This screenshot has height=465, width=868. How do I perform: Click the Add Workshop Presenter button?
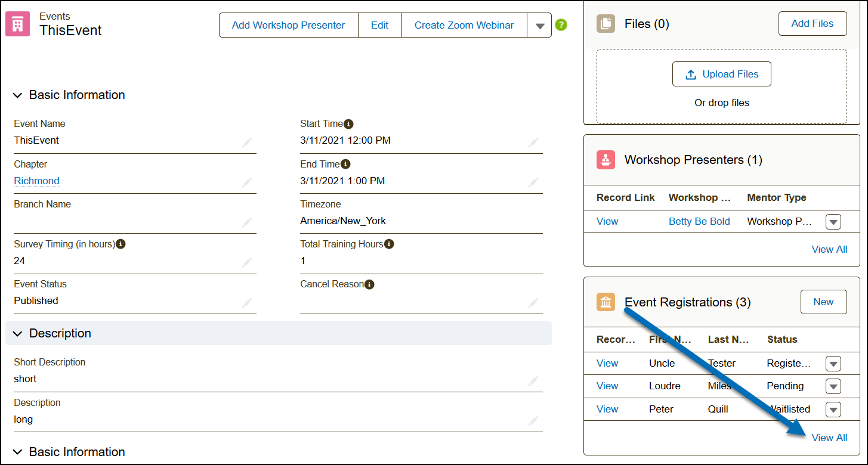(288, 25)
